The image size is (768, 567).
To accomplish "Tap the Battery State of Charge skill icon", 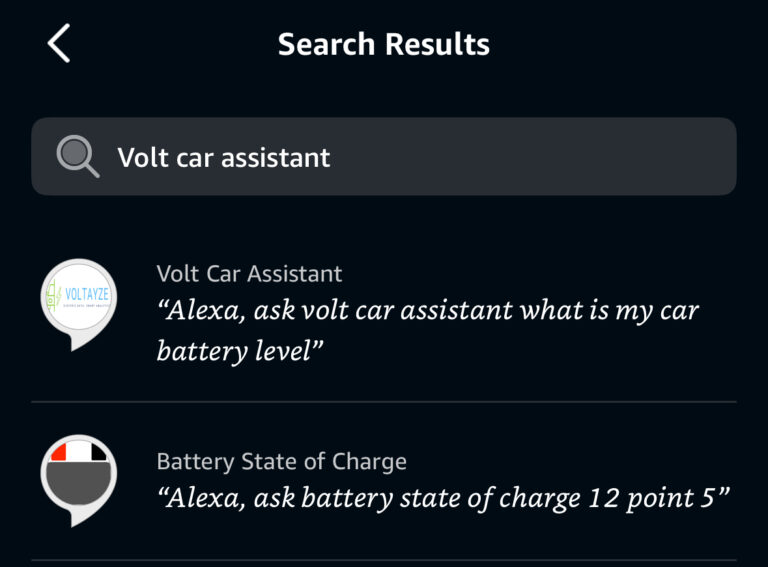I will tap(79, 478).
